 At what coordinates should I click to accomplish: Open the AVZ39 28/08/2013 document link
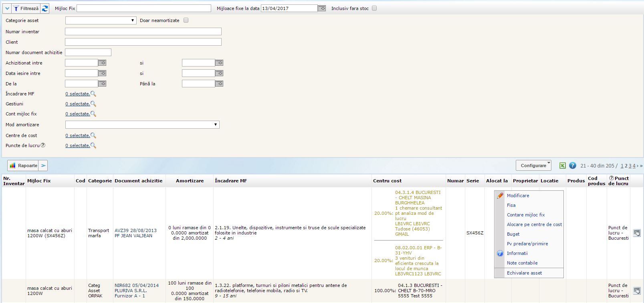(x=135, y=230)
